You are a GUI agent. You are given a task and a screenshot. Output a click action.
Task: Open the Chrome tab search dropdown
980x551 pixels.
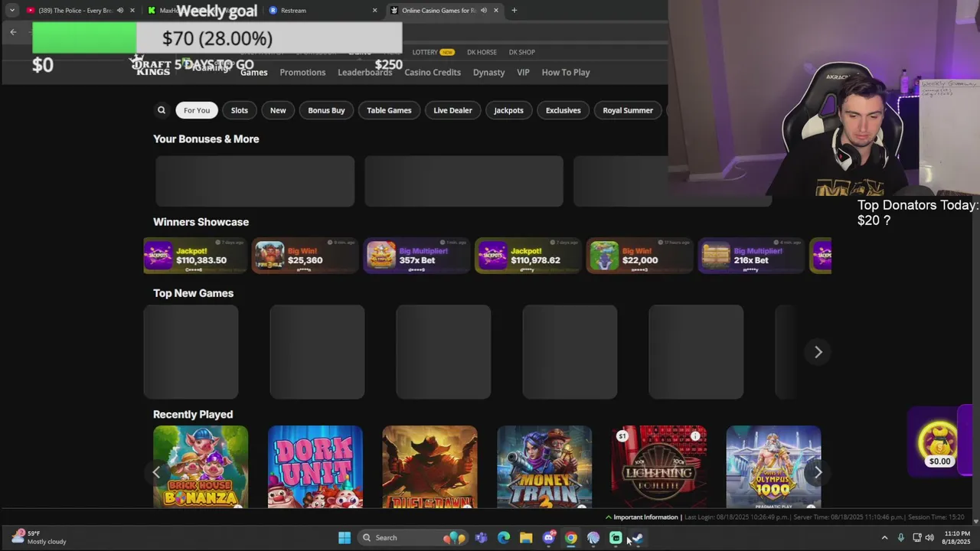pos(12,11)
